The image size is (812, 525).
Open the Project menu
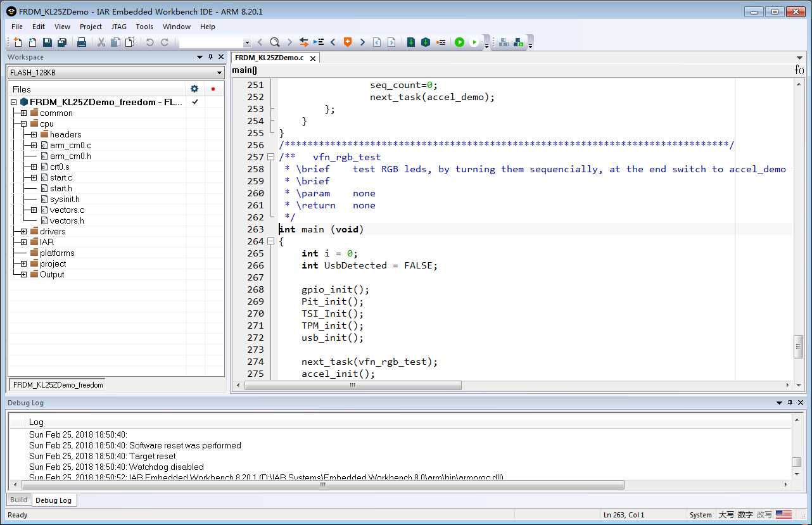click(91, 27)
